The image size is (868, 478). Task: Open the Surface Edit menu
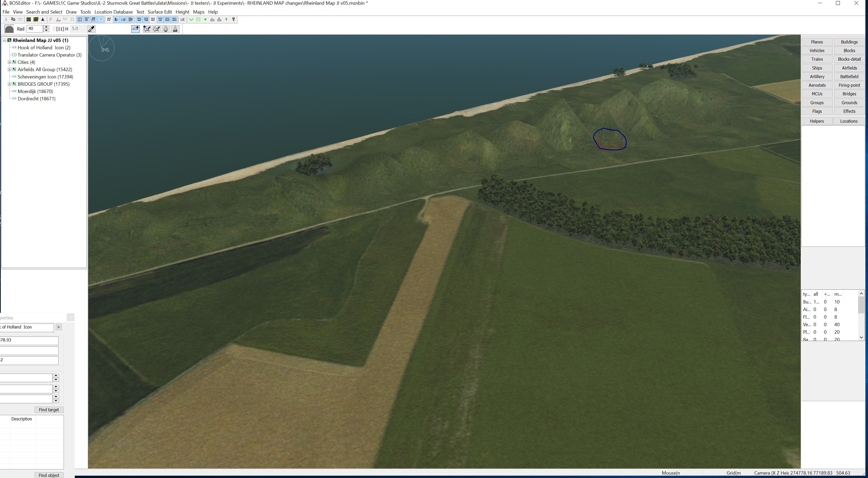click(x=159, y=12)
